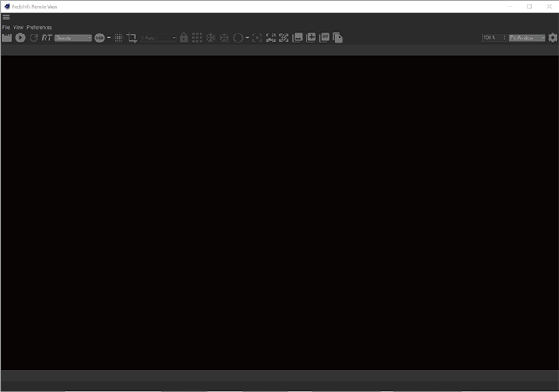Click the bracketed waveform icon
559x392 pixels.
click(x=271, y=38)
